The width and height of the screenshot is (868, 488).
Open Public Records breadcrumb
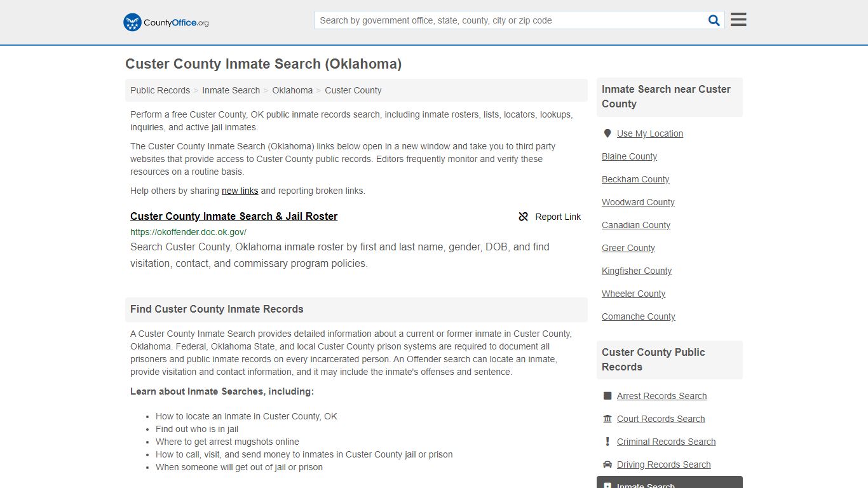pyautogui.click(x=160, y=90)
